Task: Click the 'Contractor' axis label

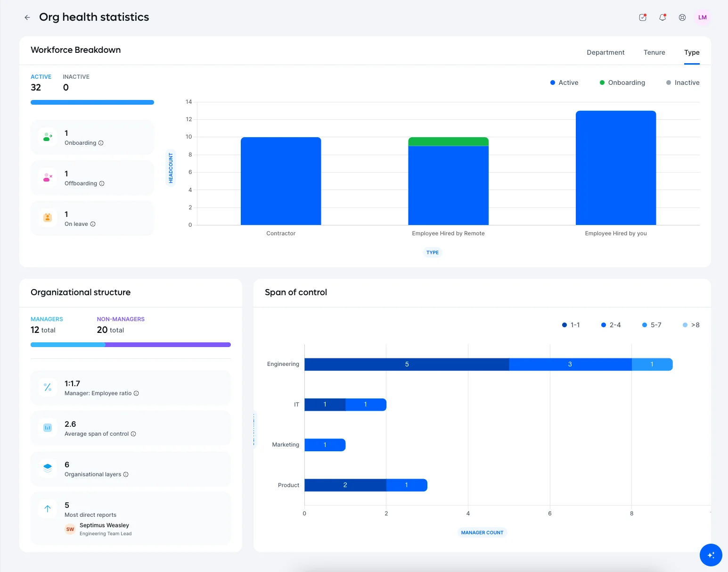Action: point(281,233)
